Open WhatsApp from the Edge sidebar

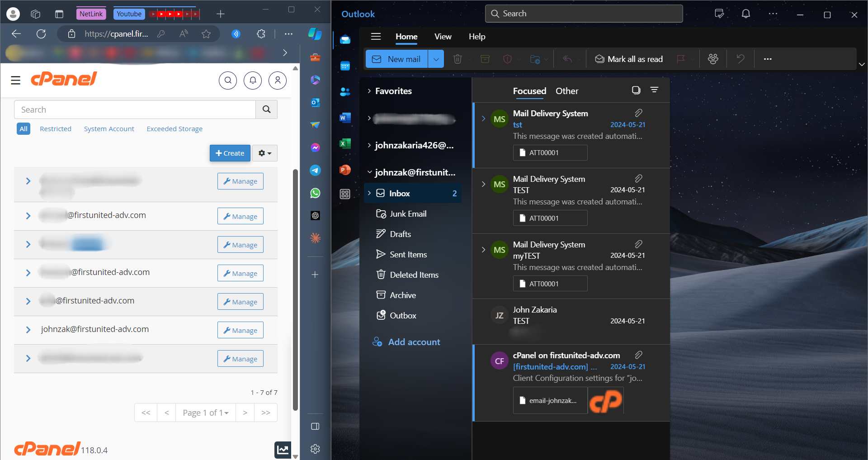pyautogui.click(x=315, y=193)
